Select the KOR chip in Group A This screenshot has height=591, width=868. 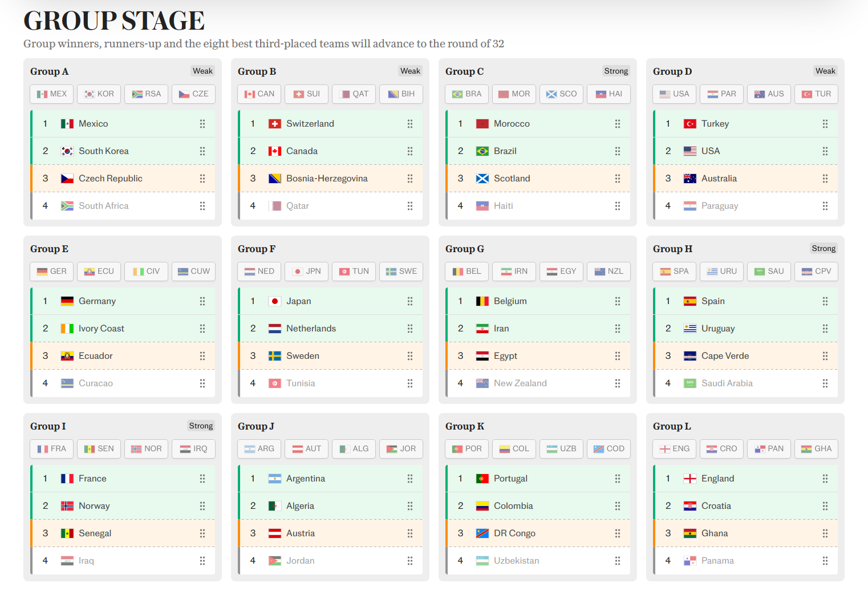pos(99,94)
